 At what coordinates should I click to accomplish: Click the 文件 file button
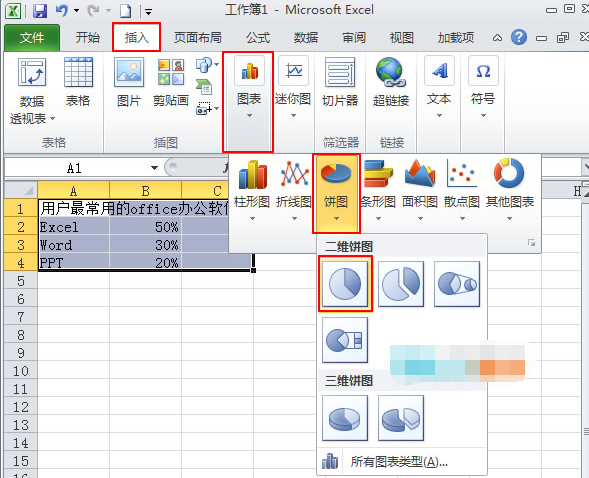tap(32, 38)
